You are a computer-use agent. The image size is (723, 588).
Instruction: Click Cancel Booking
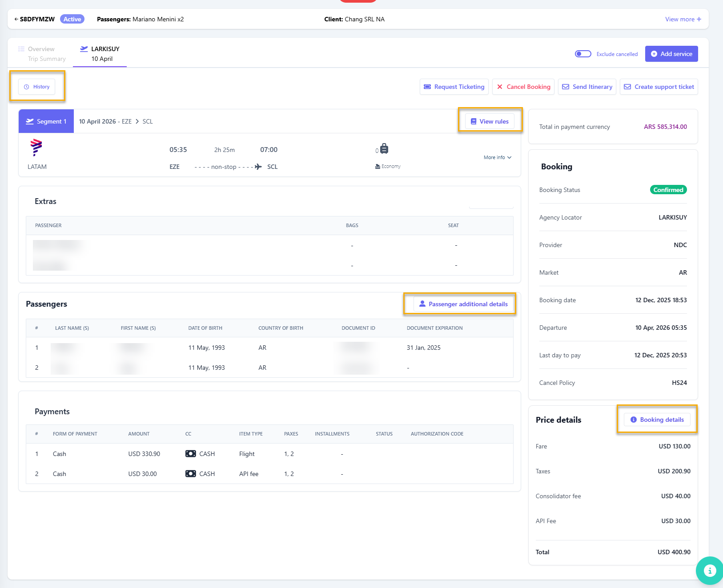tap(523, 87)
